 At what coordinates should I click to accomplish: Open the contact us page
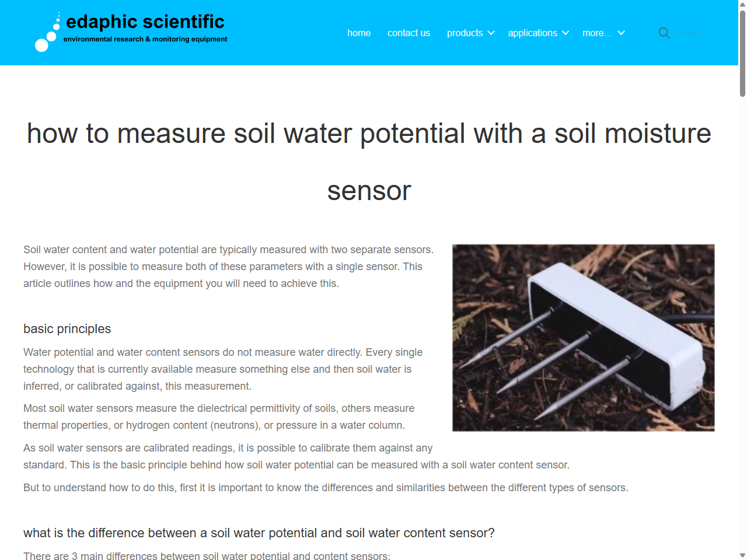409,33
